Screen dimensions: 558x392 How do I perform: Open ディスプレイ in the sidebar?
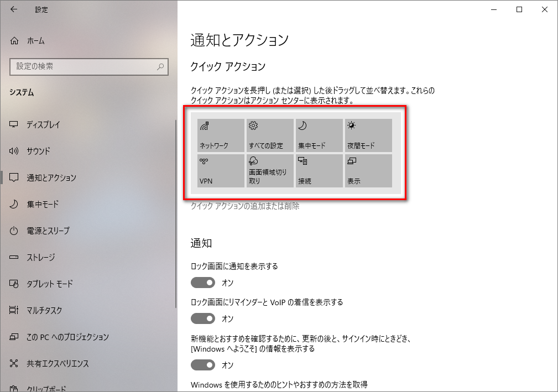pos(43,124)
